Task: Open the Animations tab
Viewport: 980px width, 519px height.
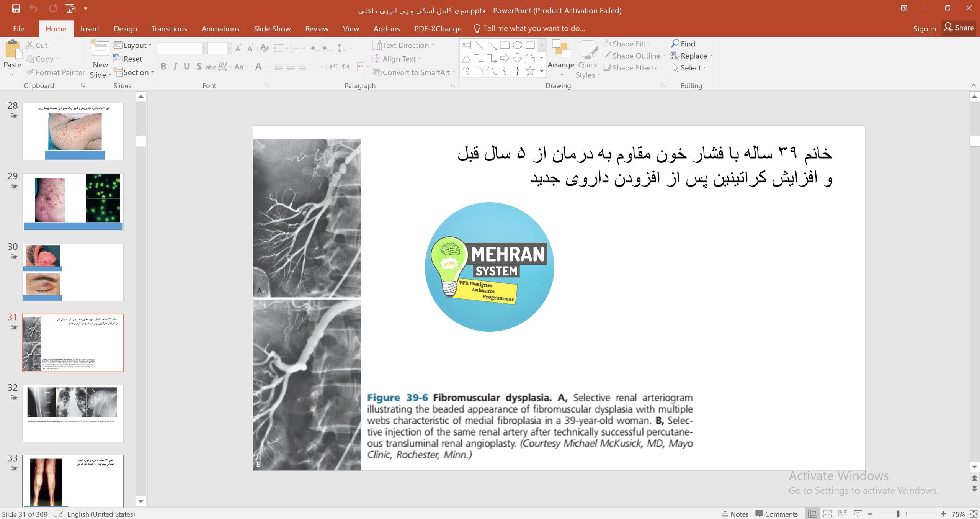Action: (220, 29)
